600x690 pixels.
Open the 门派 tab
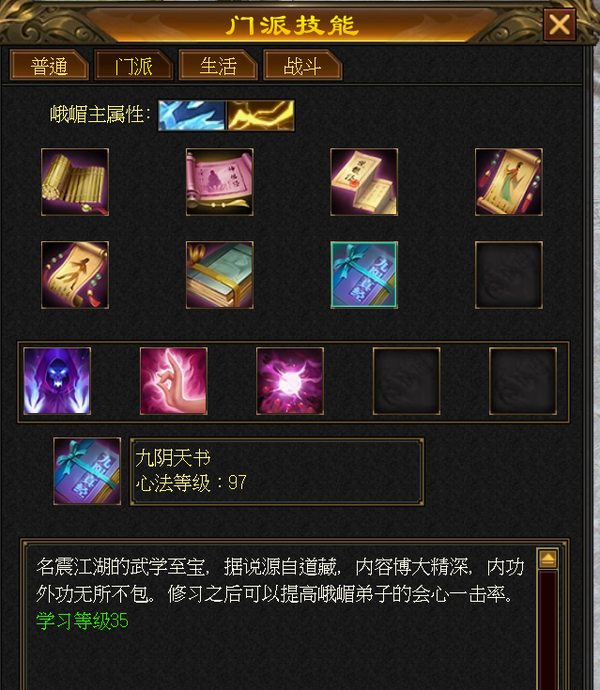133,66
